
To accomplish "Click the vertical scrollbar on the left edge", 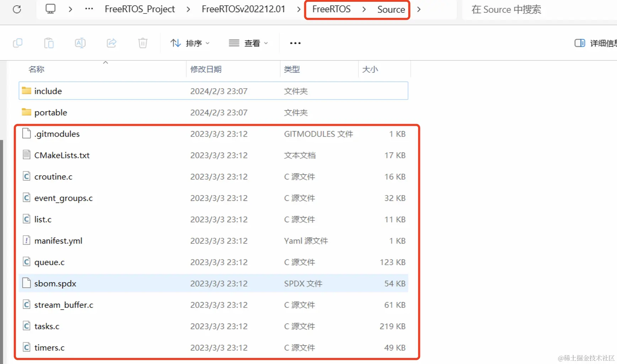I will (x=2, y=251).
